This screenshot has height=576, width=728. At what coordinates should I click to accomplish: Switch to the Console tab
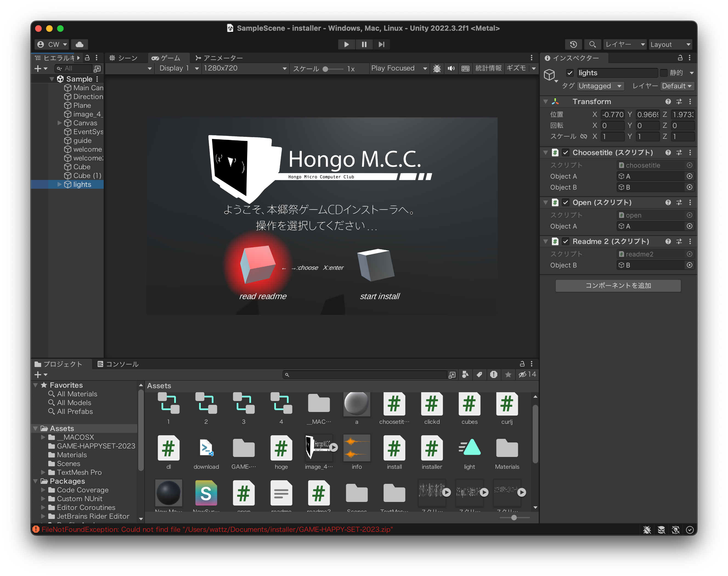click(118, 364)
